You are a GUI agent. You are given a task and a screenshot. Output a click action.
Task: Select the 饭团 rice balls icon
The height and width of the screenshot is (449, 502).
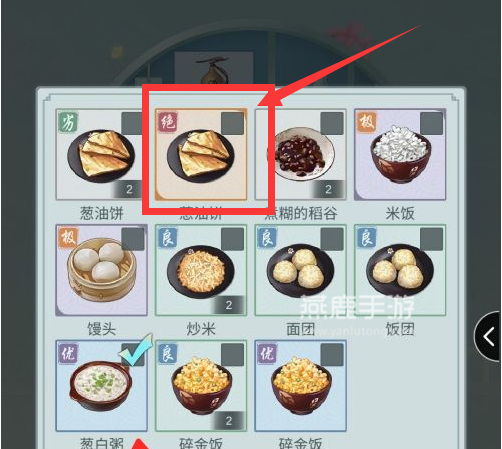pyautogui.click(x=400, y=270)
